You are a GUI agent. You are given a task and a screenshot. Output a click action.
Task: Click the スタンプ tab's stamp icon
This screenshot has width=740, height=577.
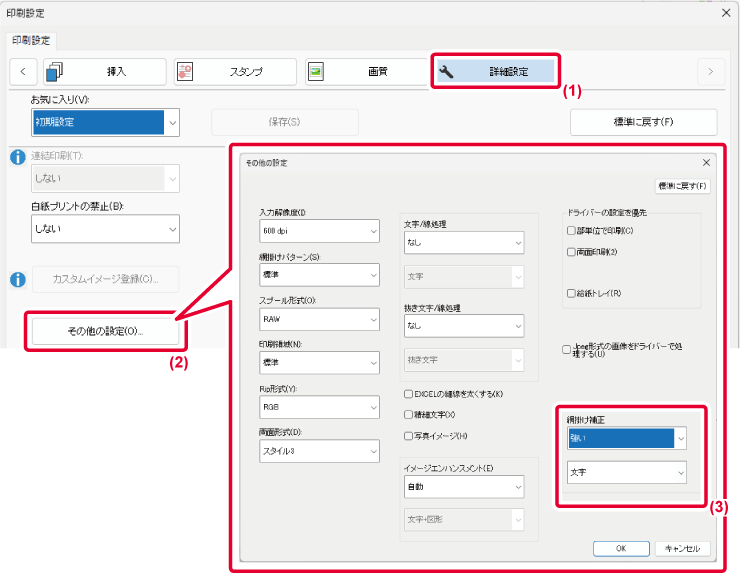(185, 71)
